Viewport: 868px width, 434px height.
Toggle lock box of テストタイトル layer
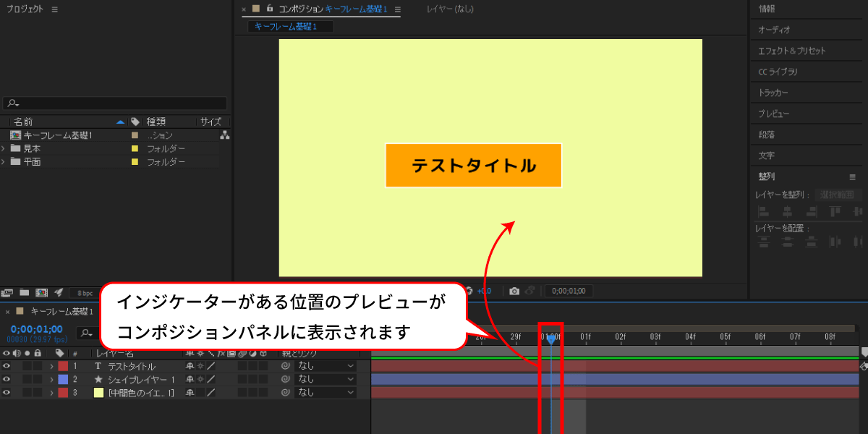[38, 366]
